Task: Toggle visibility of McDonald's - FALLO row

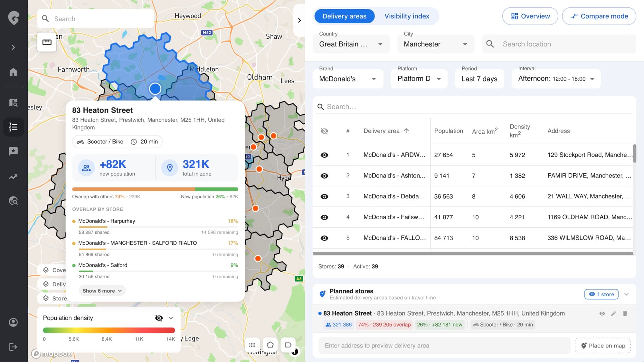Action: tap(324, 238)
